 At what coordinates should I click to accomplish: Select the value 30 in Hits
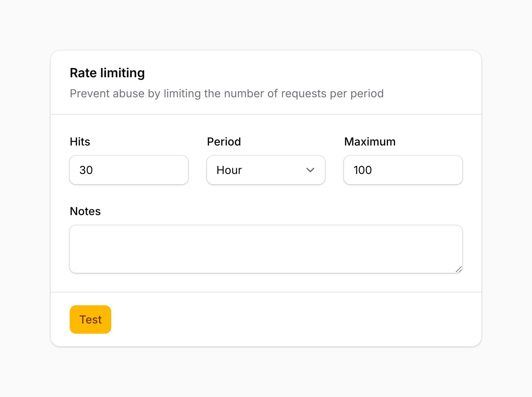pyautogui.click(x=86, y=170)
